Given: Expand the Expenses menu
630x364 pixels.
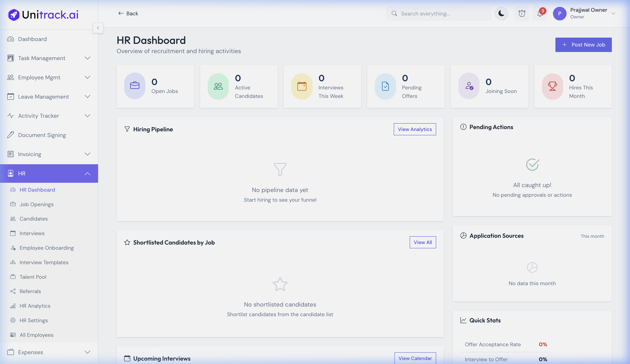Looking at the screenshot, I should pos(87,352).
